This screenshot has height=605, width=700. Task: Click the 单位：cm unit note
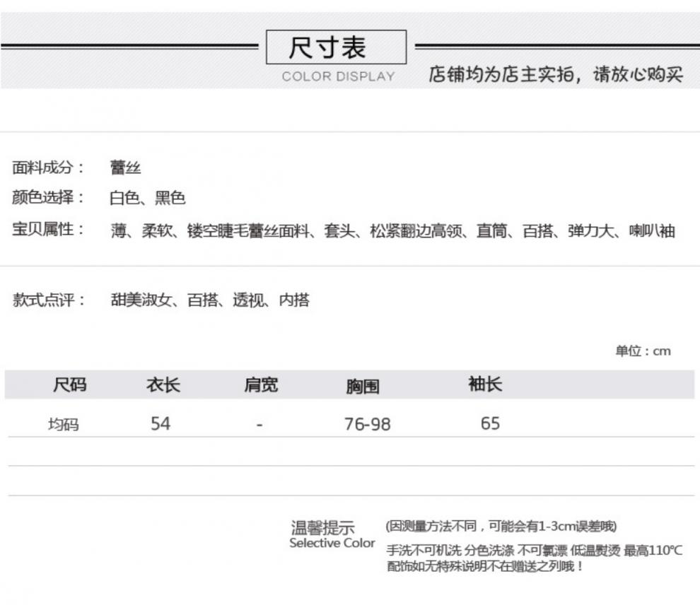click(x=642, y=351)
